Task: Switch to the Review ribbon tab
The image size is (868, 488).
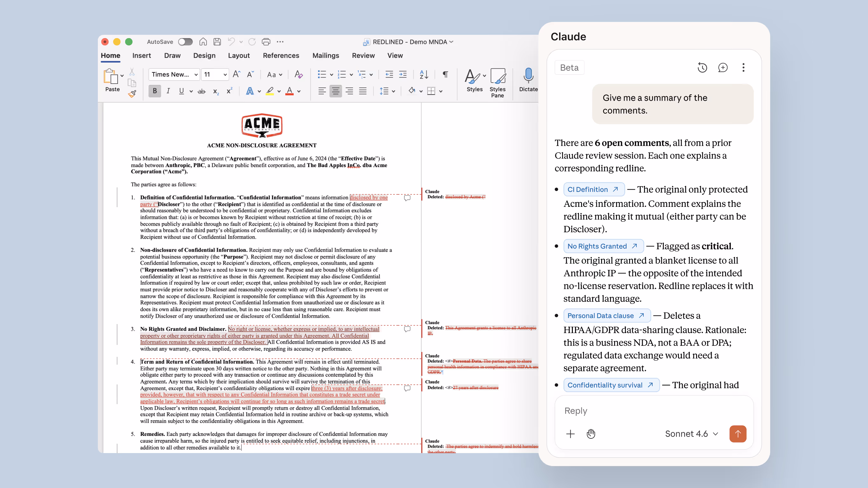Action: [363, 55]
